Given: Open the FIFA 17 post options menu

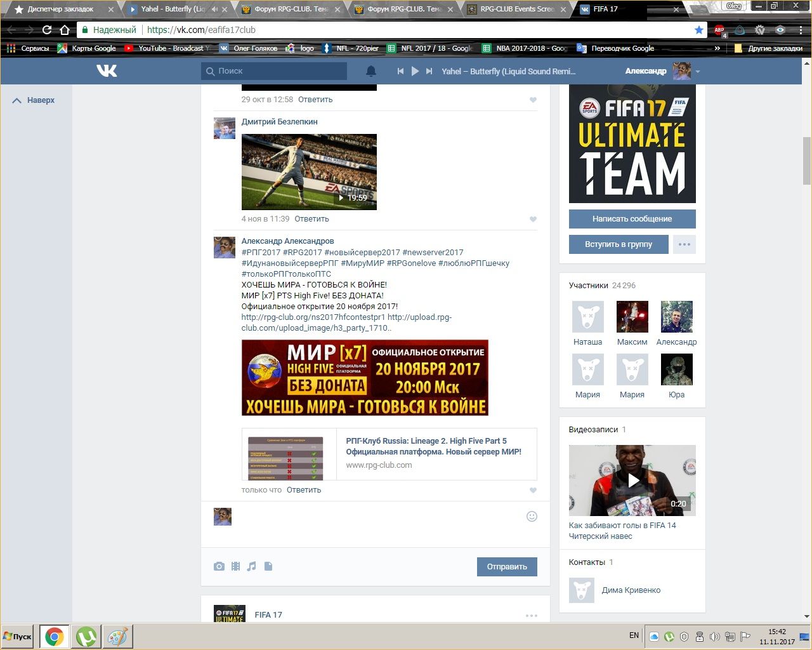Looking at the screenshot, I should click(532, 615).
